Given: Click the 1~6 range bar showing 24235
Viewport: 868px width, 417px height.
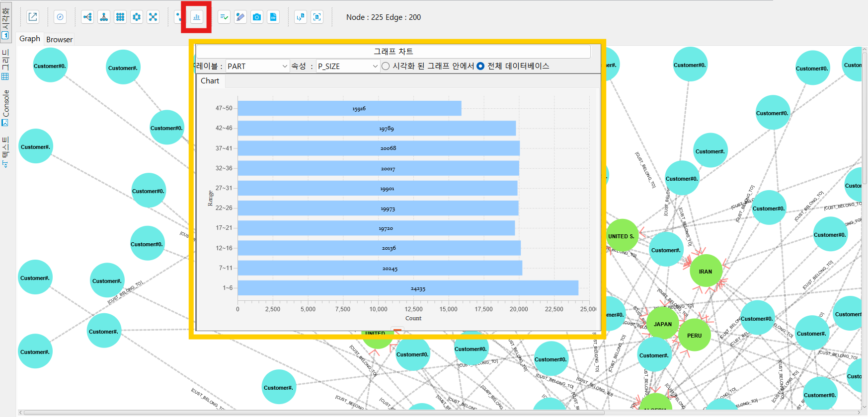Looking at the screenshot, I should (408, 288).
